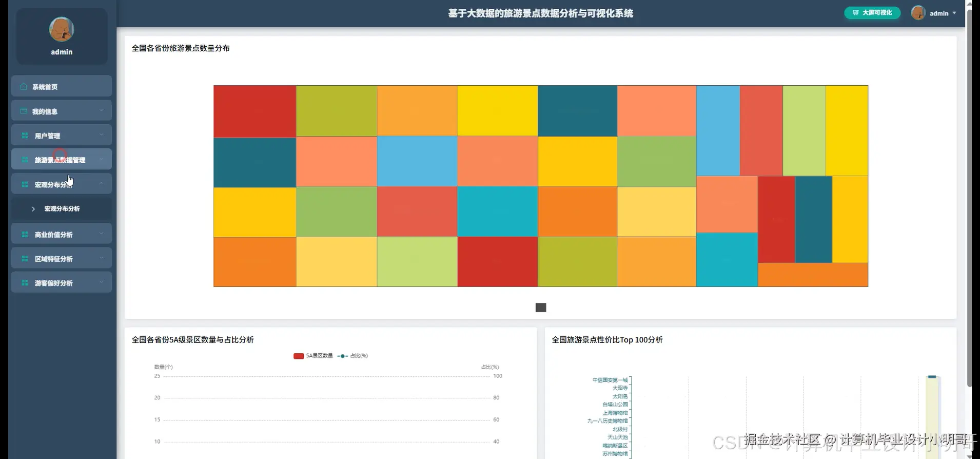Expand the 商业价值分析 menu chevron

[x=101, y=234]
